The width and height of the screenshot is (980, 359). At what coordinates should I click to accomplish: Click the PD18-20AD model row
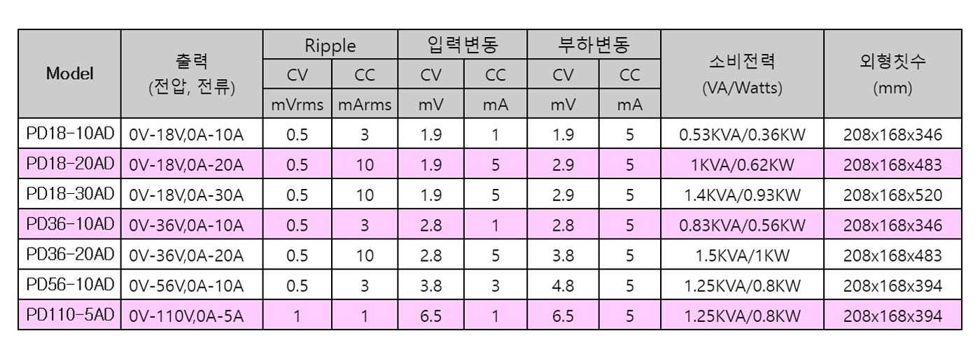click(x=70, y=164)
